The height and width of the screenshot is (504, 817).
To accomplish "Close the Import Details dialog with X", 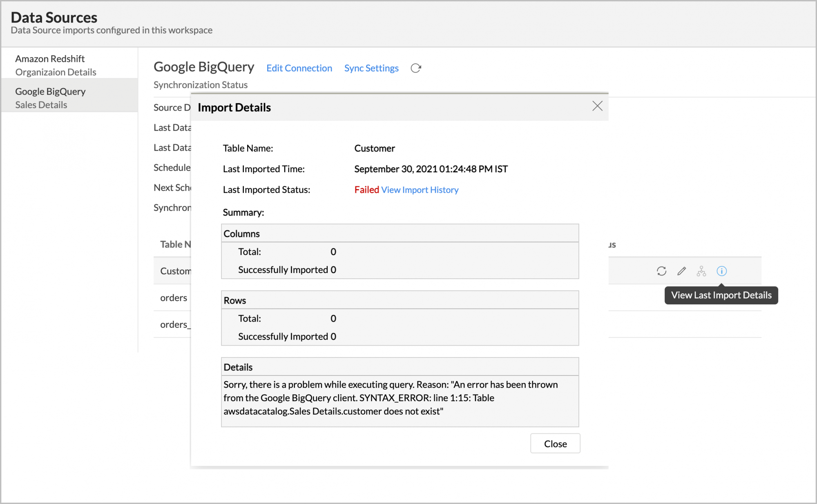I will [597, 106].
